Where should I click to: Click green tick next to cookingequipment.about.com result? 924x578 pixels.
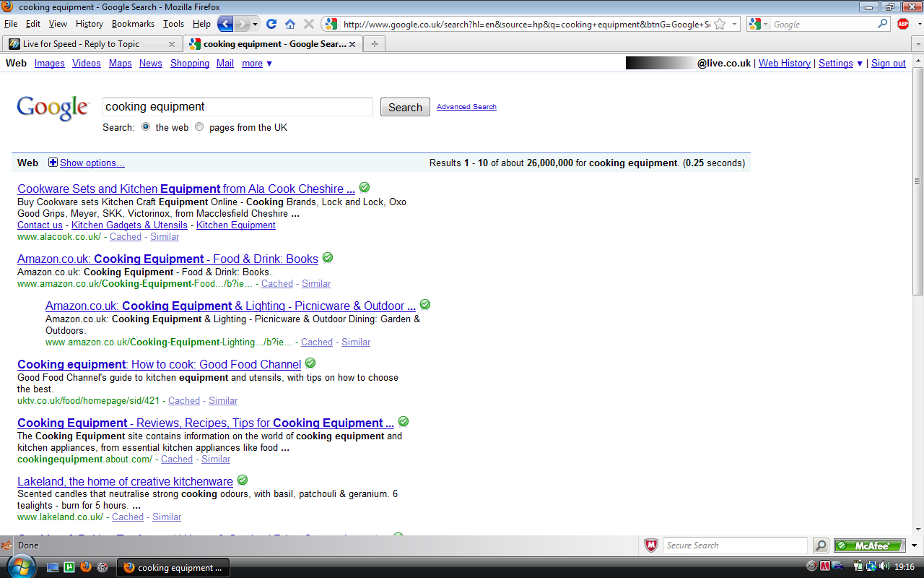tap(404, 421)
